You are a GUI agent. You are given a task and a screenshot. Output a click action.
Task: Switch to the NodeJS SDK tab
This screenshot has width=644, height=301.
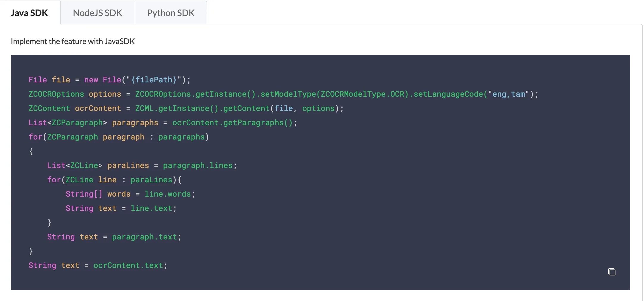(x=98, y=13)
